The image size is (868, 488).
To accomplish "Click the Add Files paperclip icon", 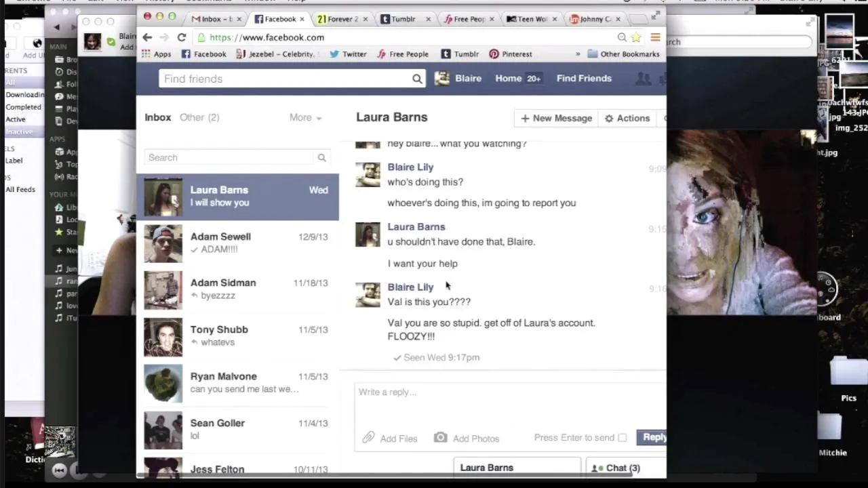I will (368, 438).
